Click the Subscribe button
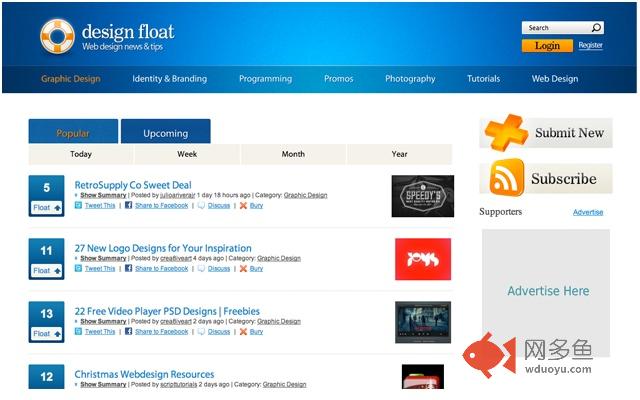 click(x=546, y=178)
